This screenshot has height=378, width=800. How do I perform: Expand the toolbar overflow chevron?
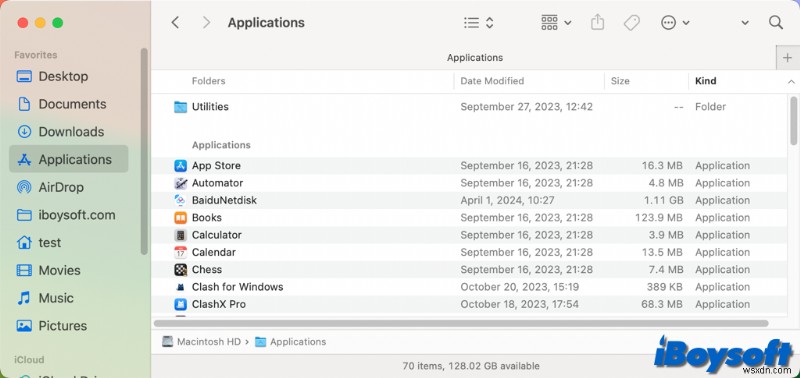point(745,23)
